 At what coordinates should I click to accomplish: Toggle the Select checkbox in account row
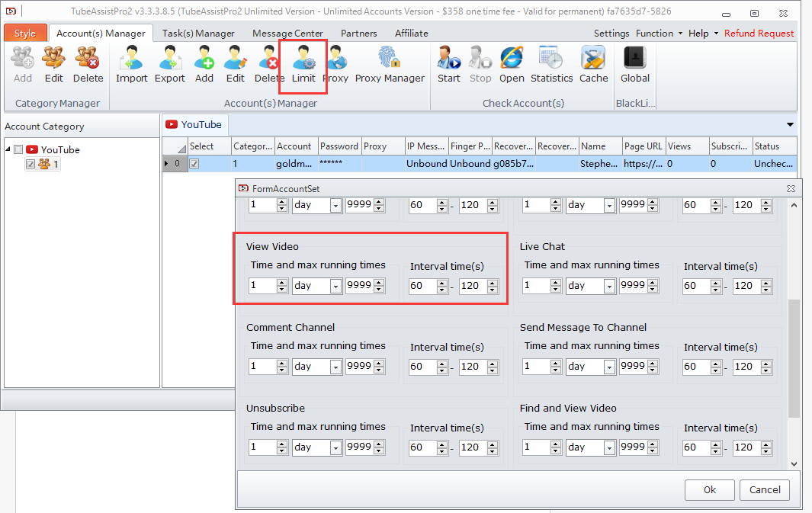pyautogui.click(x=194, y=164)
